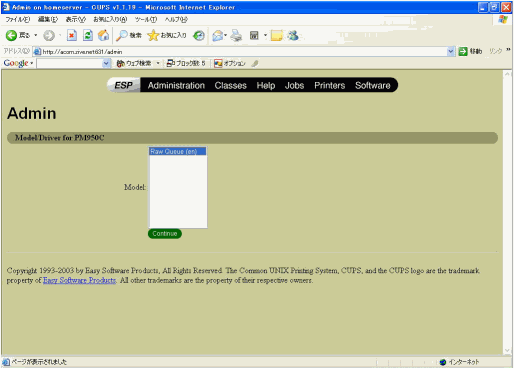This screenshot has width=514, height=368.
Task: Expand the address bar dropdown arrow
Action: [450, 51]
